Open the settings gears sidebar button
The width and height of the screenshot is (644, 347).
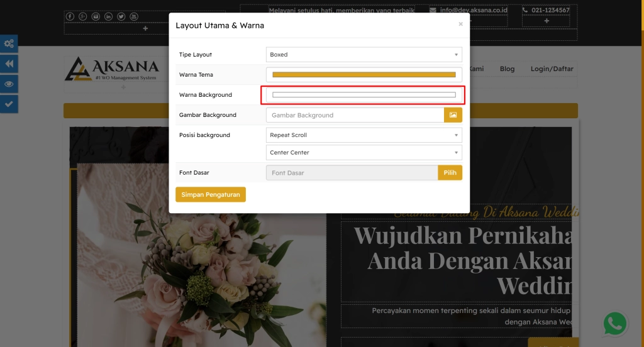click(x=9, y=43)
